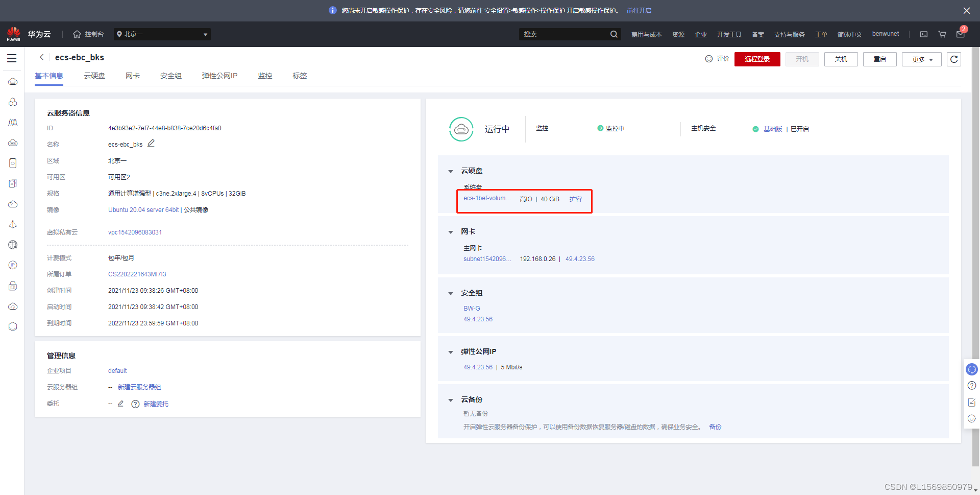This screenshot has width=980, height=495.
Task: Open the customer service headset icon
Action: (972, 369)
